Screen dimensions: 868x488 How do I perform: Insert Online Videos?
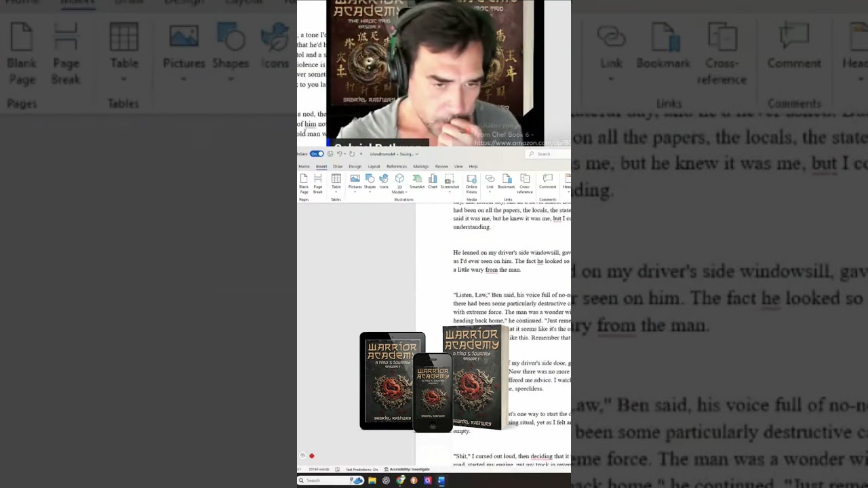(471, 183)
